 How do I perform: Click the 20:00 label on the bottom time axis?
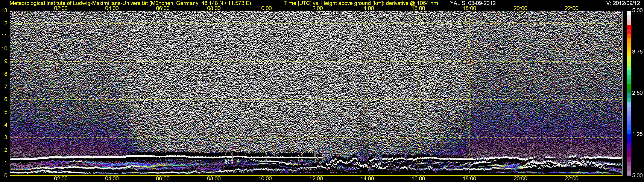point(521,179)
